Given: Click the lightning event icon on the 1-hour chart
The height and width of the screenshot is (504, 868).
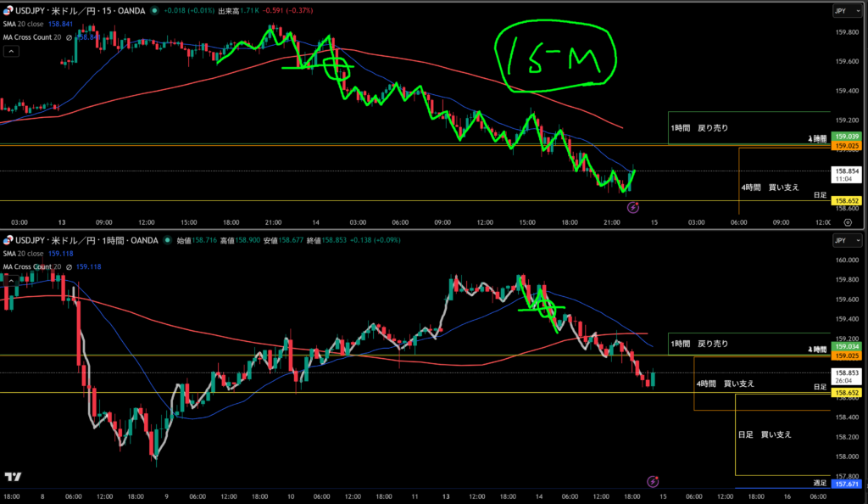Looking at the screenshot, I should point(652,481).
